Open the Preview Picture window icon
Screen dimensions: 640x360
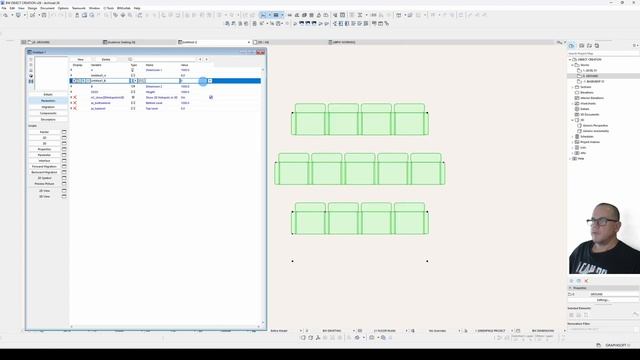(64, 184)
